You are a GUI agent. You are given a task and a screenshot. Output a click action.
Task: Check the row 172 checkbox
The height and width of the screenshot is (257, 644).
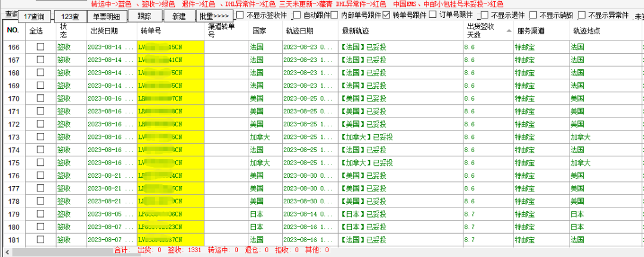pos(41,123)
